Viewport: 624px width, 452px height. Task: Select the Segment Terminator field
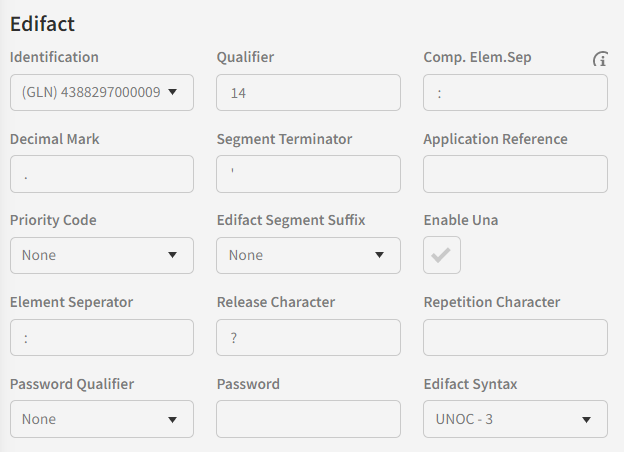[308, 174]
